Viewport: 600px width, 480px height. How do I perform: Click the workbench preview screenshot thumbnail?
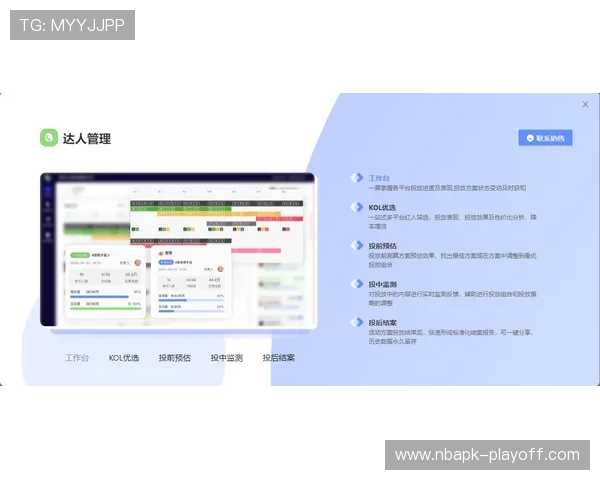(178, 251)
